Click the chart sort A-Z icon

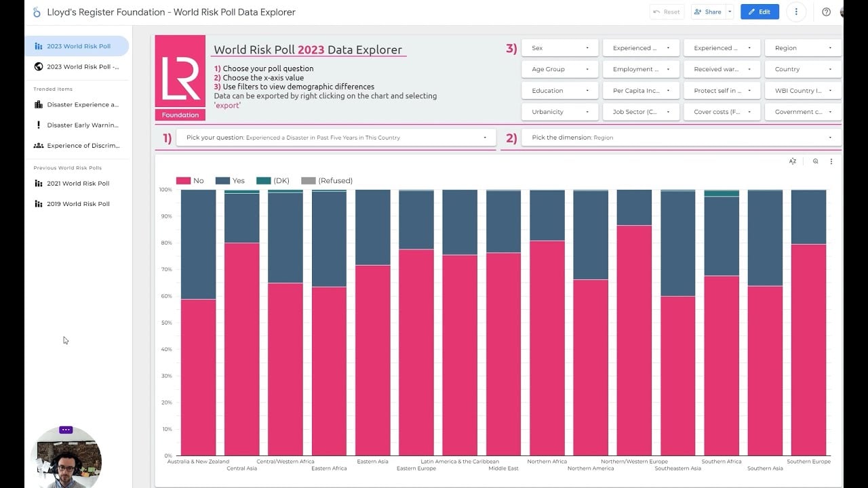pyautogui.click(x=792, y=161)
